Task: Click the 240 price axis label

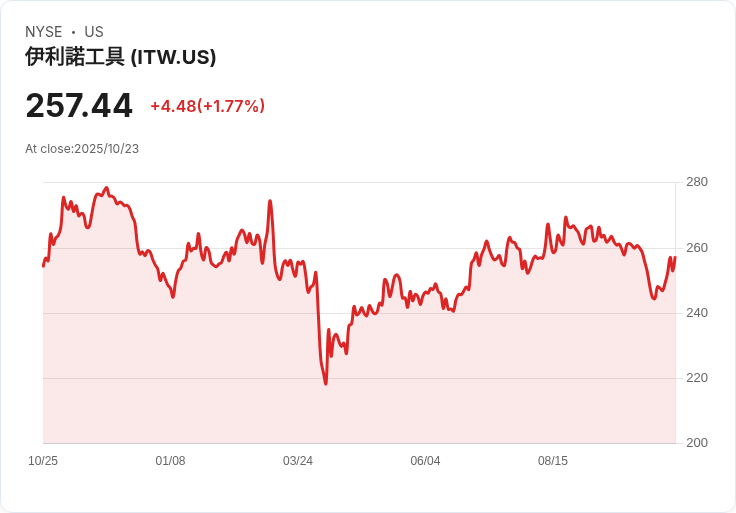Action: (697, 313)
